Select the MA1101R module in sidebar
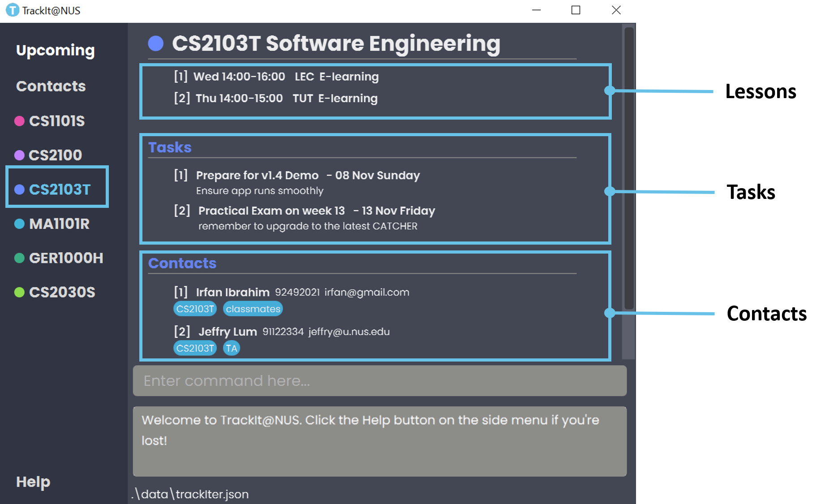Screen dimensions: 821x504 click(59, 224)
